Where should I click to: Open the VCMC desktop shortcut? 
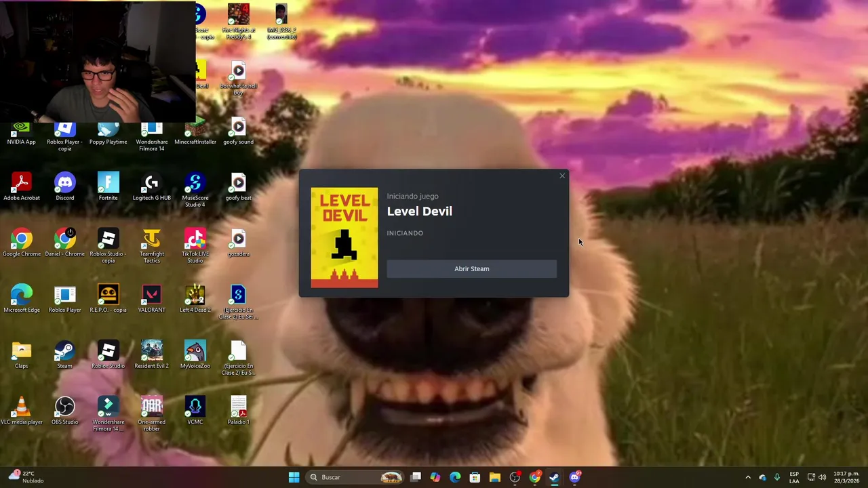(x=195, y=412)
